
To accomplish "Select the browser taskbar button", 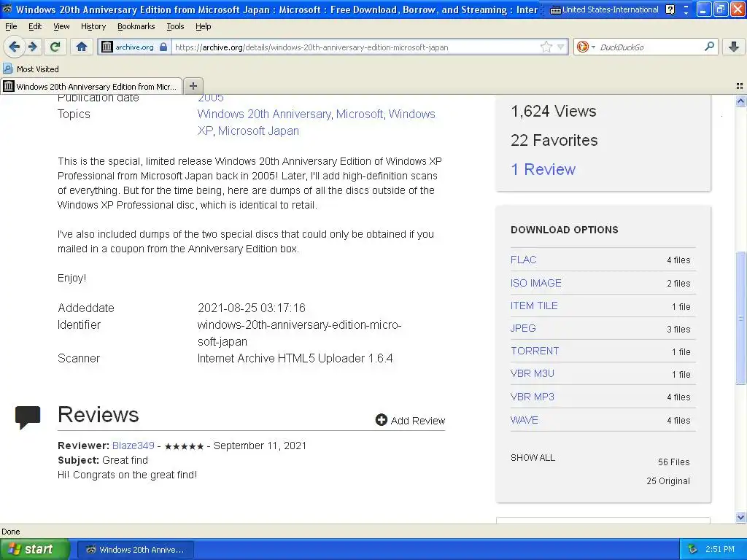I will [x=135, y=550].
